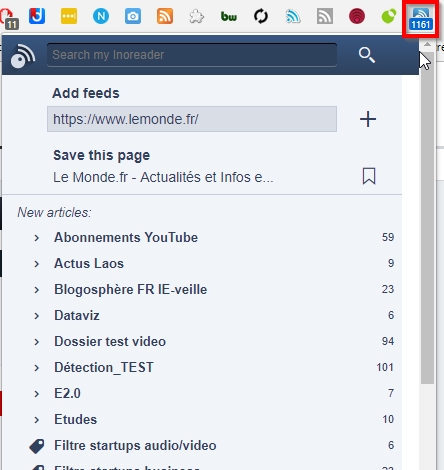Open the blue RSS feed extension icon
444x470 pixels.
point(293,16)
